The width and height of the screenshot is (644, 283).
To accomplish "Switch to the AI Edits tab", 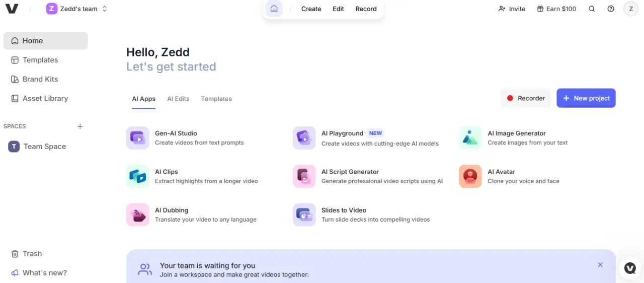I will 178,99.
